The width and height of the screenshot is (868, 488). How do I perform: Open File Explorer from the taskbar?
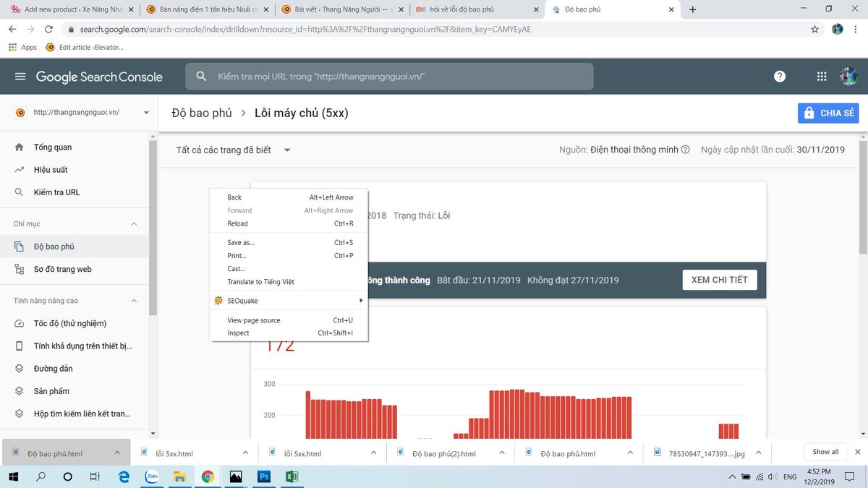pos(179,477)
